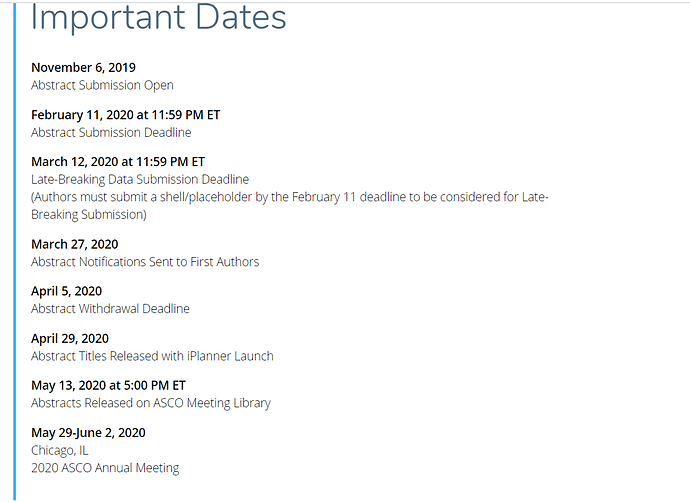Click Abstracts Released on ASCO Meeting Library
Screen dimensions: 690x502
(x=151, y=403)
